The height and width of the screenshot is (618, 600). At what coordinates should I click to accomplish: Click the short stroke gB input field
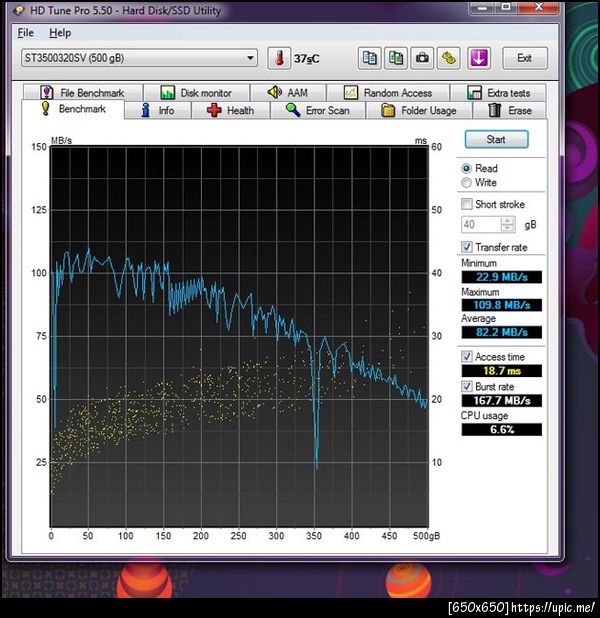click(481, 225)
